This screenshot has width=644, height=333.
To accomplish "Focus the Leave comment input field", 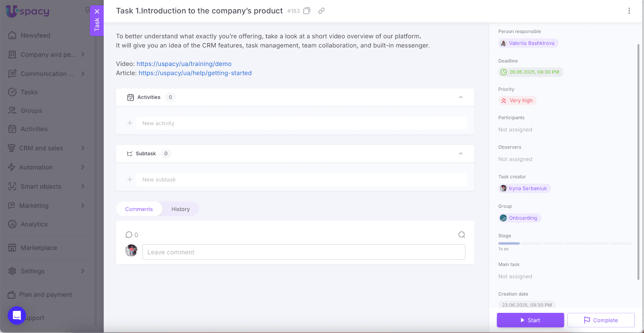I will [x=303, y=252].
